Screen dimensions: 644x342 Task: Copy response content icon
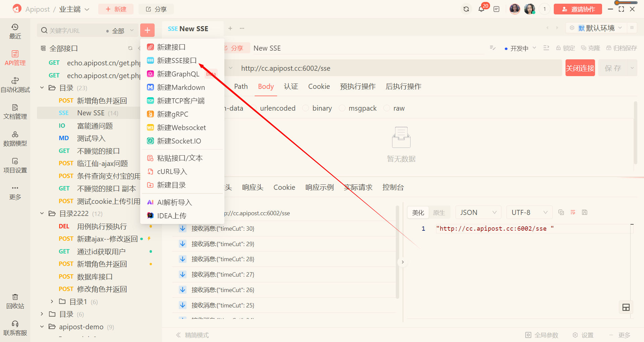click(561, 212)
